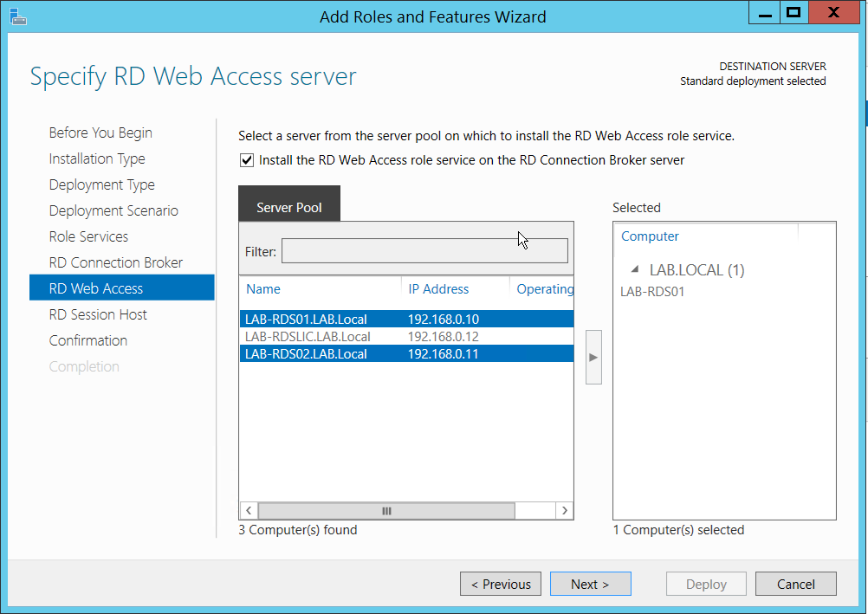Collapse the LAB.LOCAL group triangle

(636, 270)
